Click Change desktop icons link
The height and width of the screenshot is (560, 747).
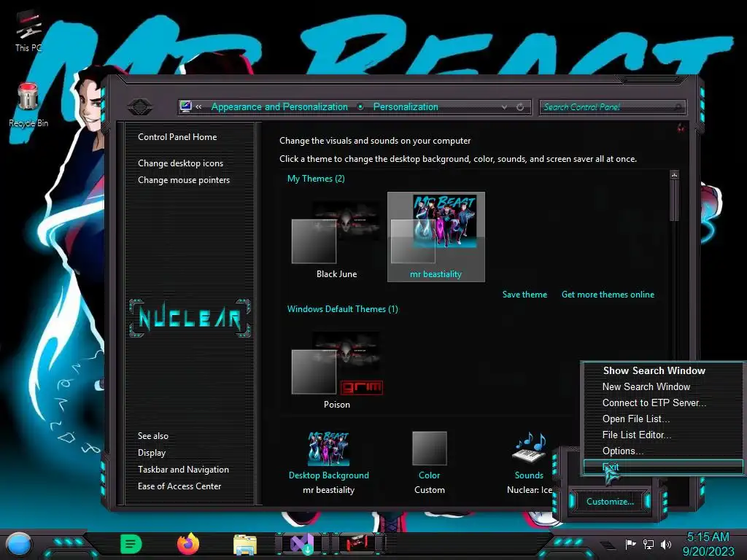181,163
